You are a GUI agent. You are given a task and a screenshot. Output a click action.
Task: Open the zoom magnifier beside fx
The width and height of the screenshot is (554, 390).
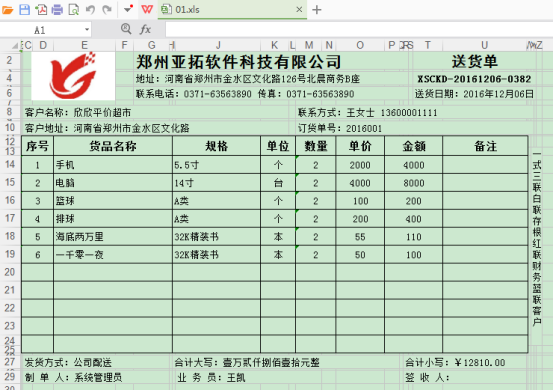[x=126, y=29]
